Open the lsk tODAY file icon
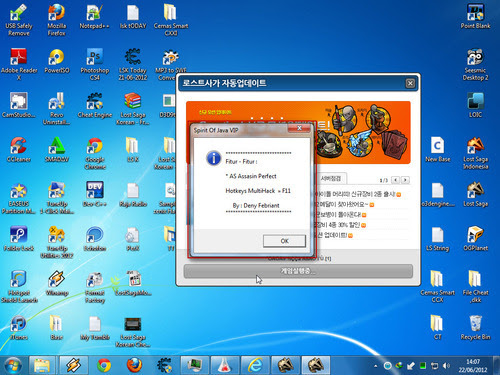The height and width of the screenshot is (375, 500). [x=133, y=17]
